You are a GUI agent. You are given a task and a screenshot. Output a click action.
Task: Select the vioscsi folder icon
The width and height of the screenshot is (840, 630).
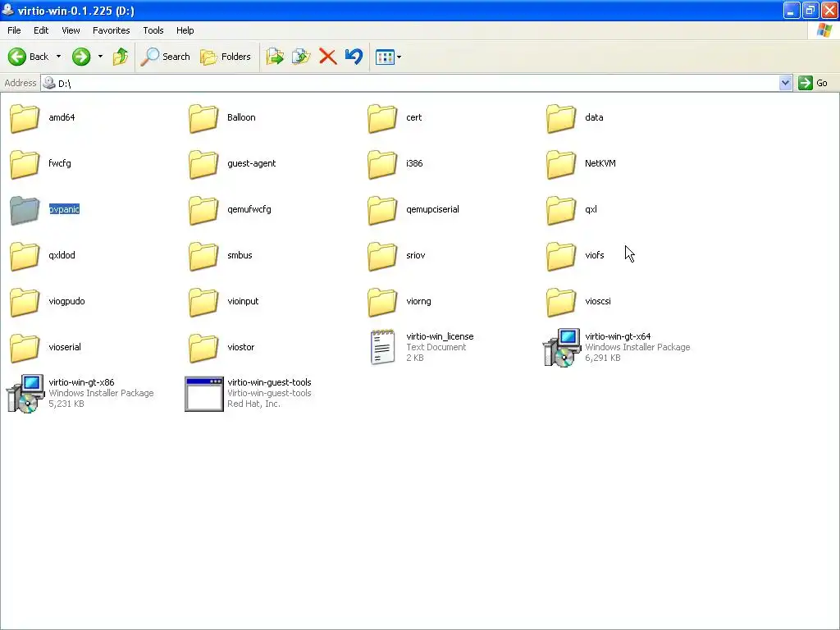561,302
